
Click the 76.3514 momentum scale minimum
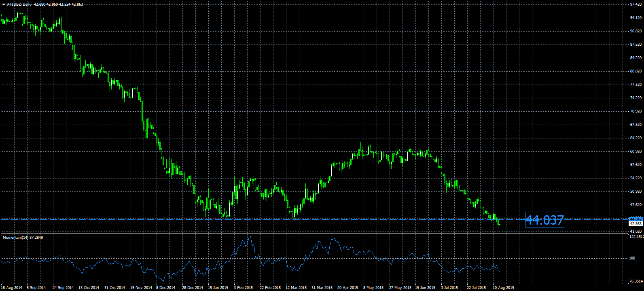[636, 280]
